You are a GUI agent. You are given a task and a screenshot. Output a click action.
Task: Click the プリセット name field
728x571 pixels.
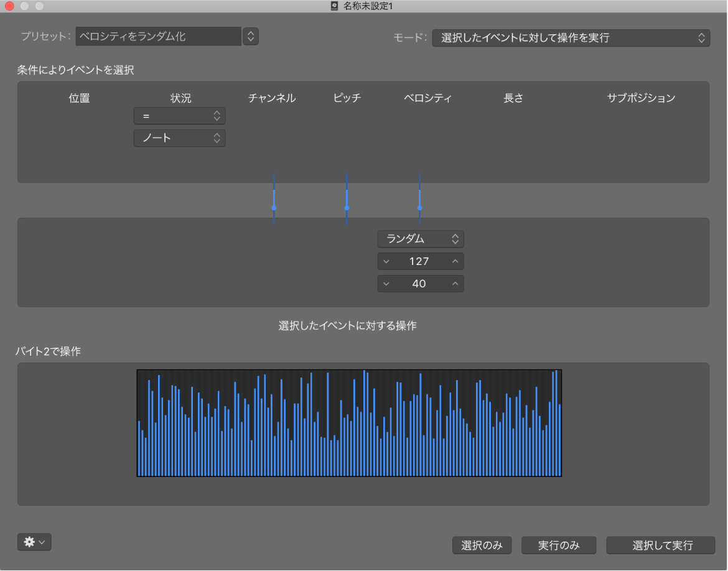158,36
